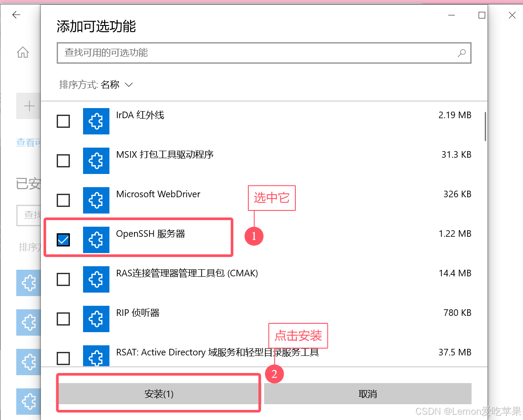Click the search field in background Settings installed list
This screenshot has height=420, width=523.
coord(29,215)
